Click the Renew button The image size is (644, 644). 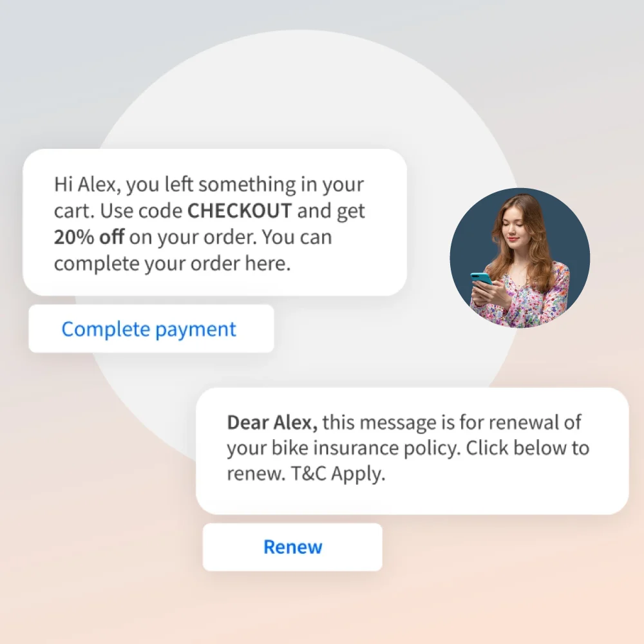tap(292, 547)
